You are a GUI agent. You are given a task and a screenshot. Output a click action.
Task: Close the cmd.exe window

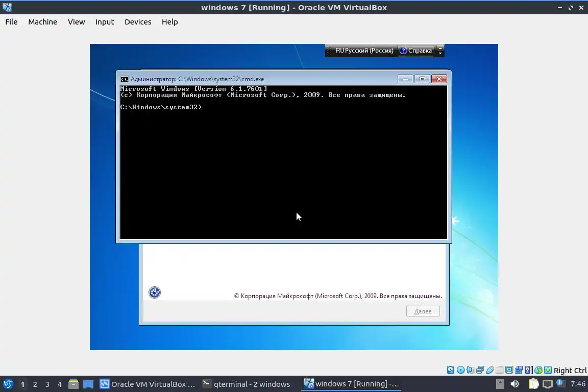point(439,79)
